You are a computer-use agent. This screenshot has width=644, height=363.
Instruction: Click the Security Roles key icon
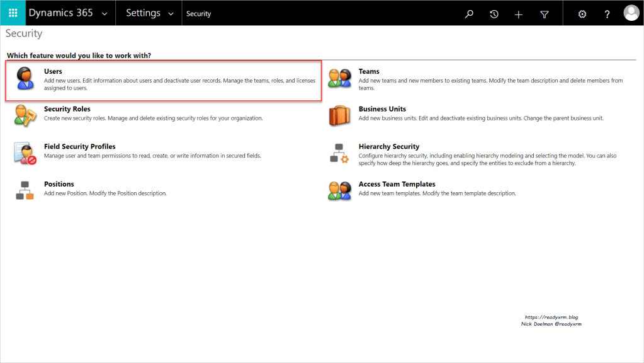(x=25, y=115)
